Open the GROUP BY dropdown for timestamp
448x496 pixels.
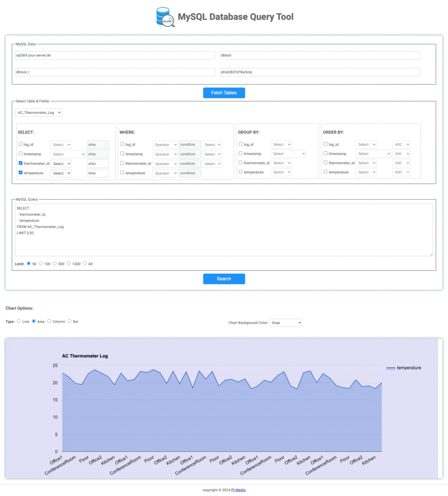(x=288, y=154)
